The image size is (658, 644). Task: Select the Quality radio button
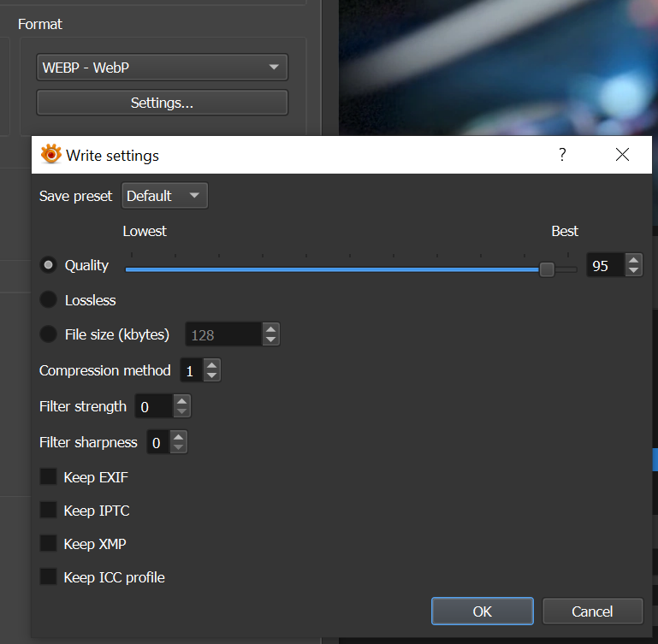tap(48, 265)
